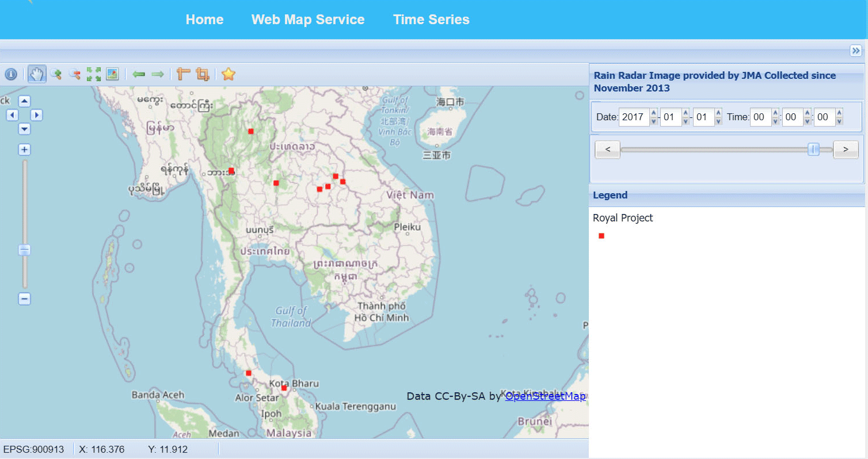Click the next time step button
Viewport: 868px width, 459px height.
click(x=846, y=150)
